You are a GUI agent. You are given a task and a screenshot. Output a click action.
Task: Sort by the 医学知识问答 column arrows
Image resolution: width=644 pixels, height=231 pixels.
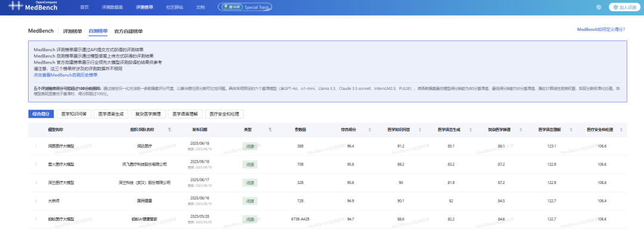coord(420,130)
